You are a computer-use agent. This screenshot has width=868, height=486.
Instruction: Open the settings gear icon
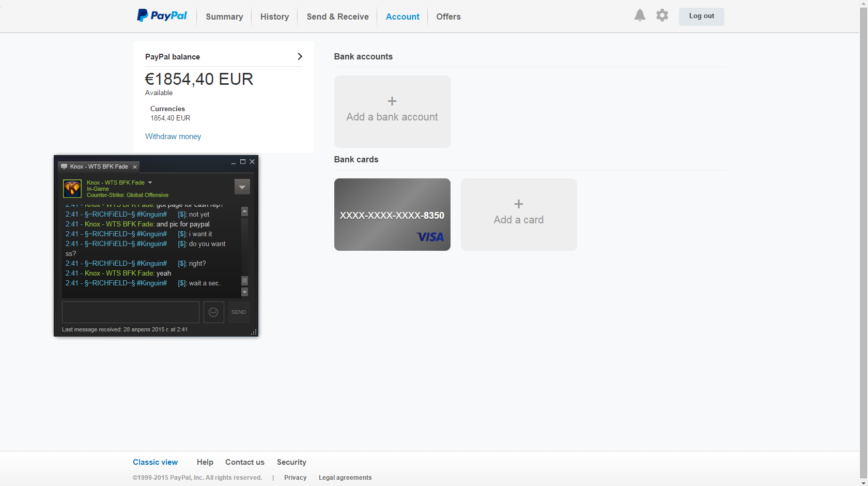662,16
